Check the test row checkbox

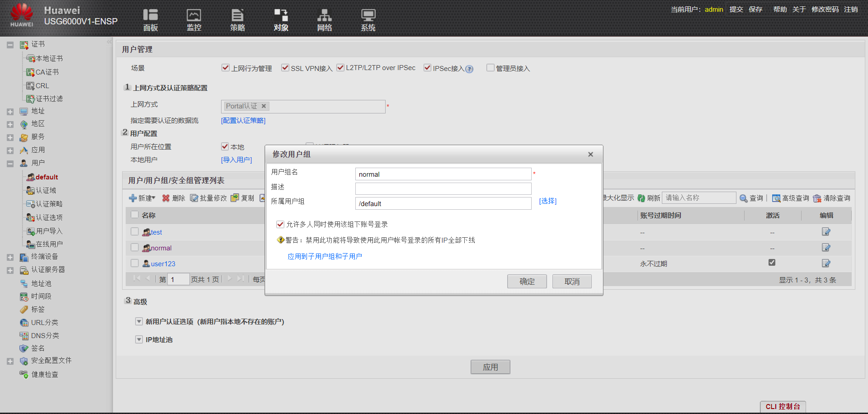point(134,231)
